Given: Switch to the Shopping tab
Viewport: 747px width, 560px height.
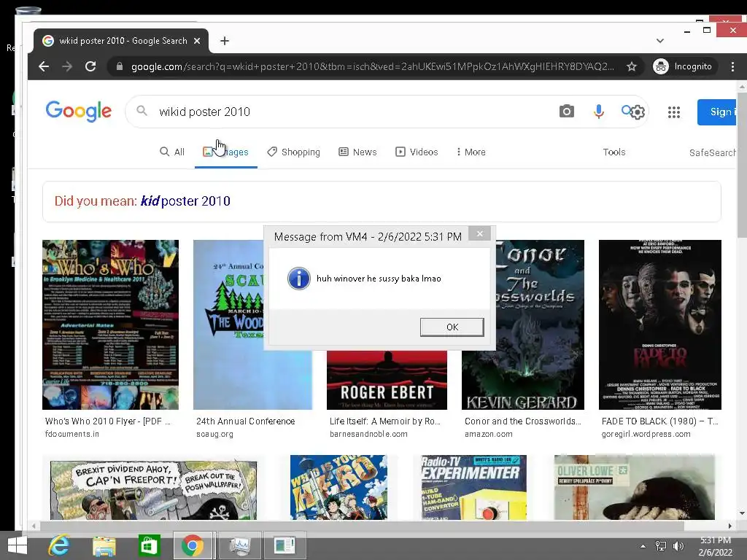Looking at the screenshot, I should pyautogui.click(x=293, y=152).
